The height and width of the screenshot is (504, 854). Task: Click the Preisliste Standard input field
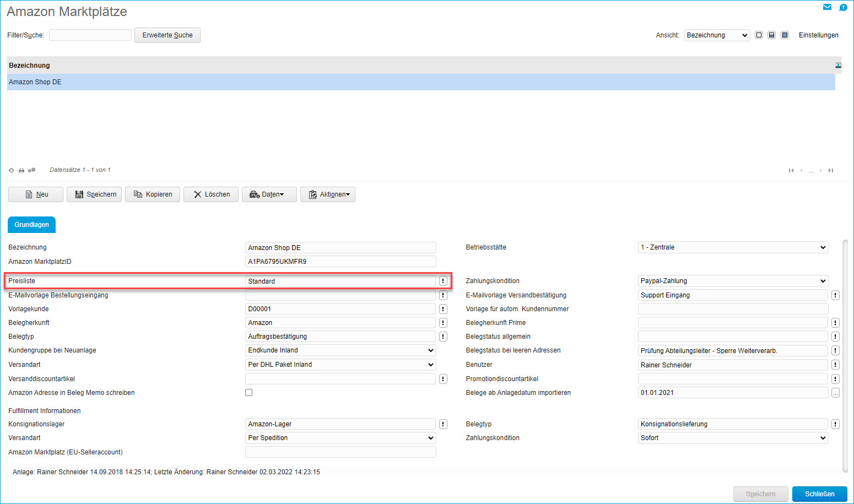pos(340,281)
